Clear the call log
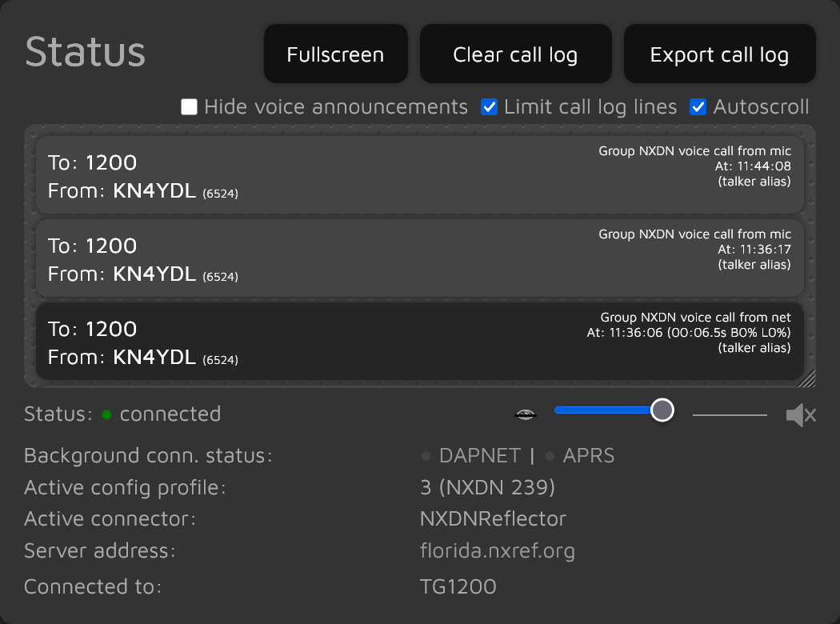The width and height of the screenshot is (840, 624). (515, 54)
